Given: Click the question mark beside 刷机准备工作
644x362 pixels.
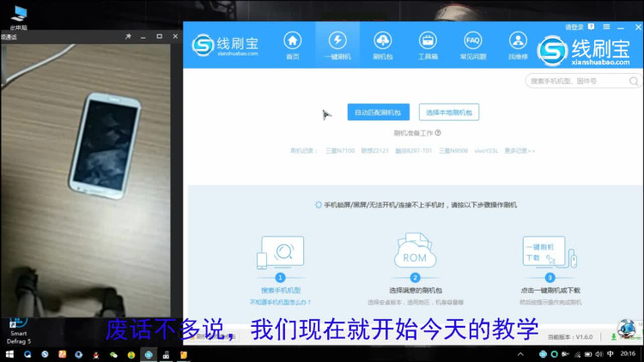Looking at the screenshot, I should (438, 133).
